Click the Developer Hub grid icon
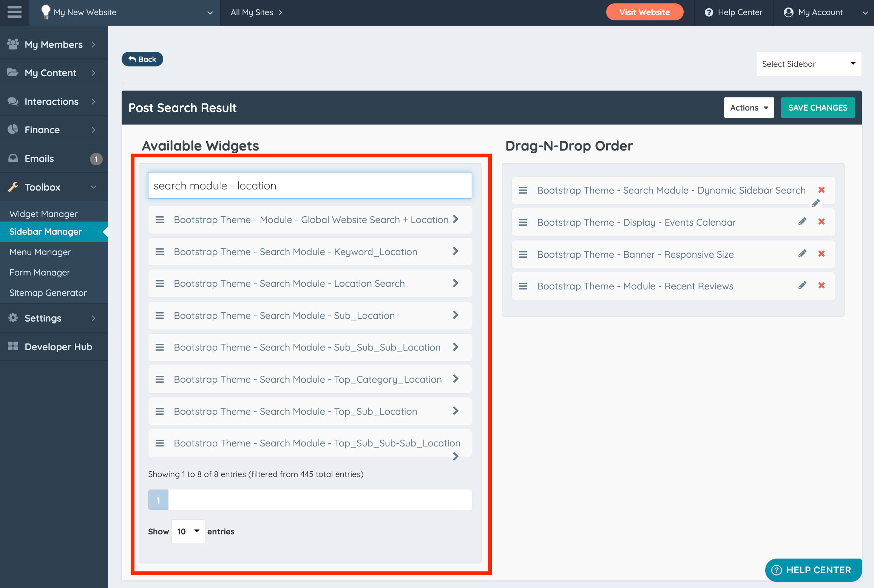The width and height of the screenshot is (874, 588). click(13, 346)
